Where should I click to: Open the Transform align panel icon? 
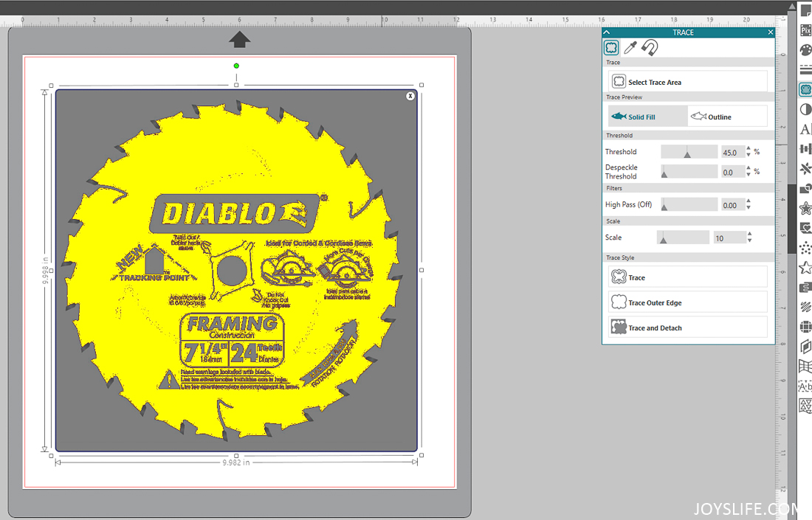tap(806, 149)
